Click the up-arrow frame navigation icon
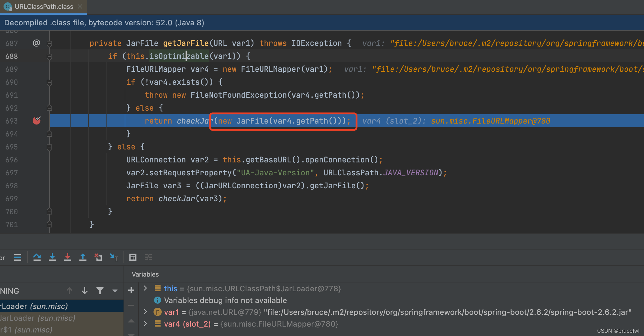Image resolution: width=644 pixels, height=336 pixels. click(70, 291)
